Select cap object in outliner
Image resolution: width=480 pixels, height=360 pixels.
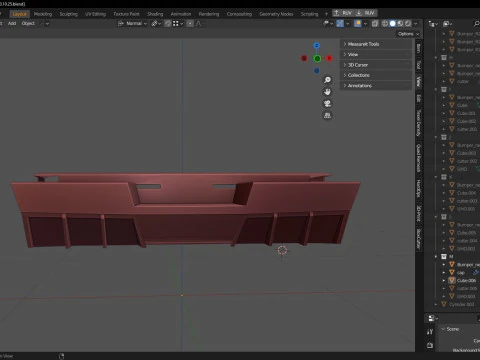pos(461,273)
